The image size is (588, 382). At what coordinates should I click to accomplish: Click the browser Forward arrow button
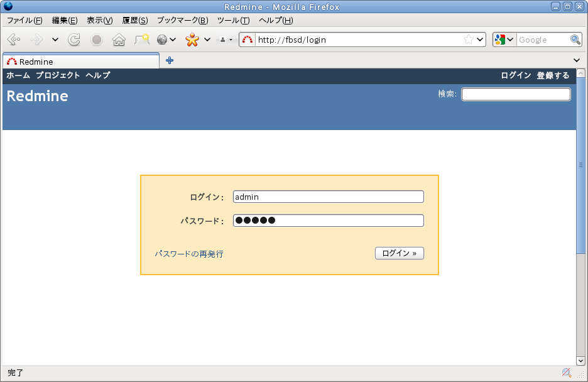pyautogui.click(x=36, y=40)
